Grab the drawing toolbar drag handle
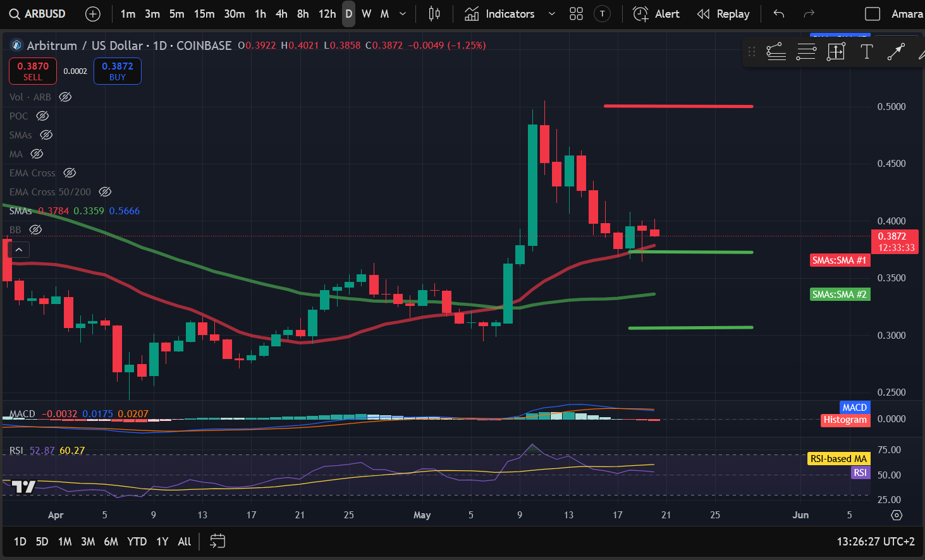This screenshot has width=925, height=560. [752, 52]
